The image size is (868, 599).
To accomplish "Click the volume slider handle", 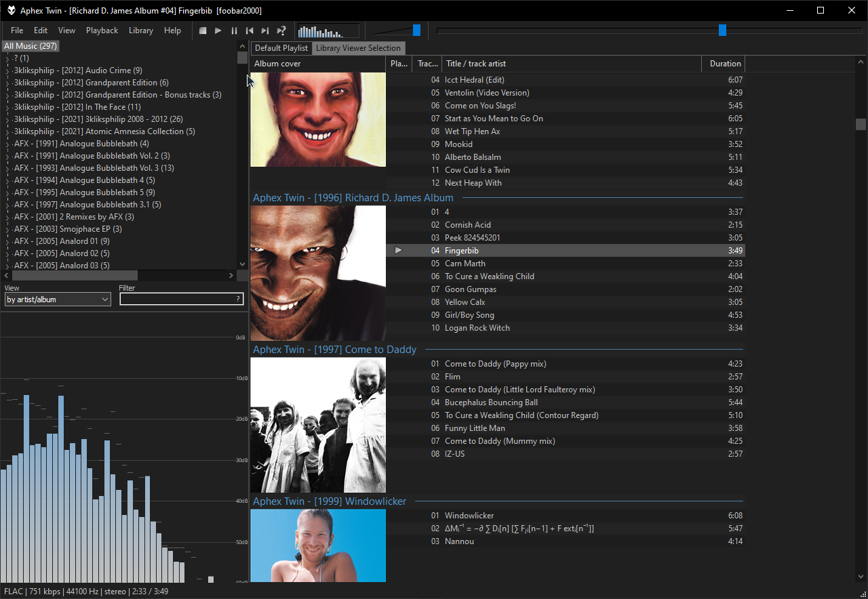I will pos(416,30).
